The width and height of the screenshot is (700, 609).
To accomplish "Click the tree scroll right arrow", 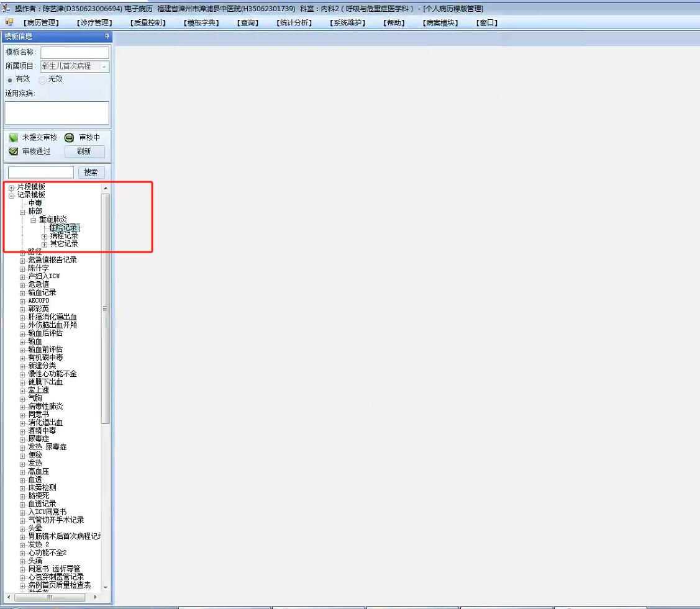I will point(95,597).
